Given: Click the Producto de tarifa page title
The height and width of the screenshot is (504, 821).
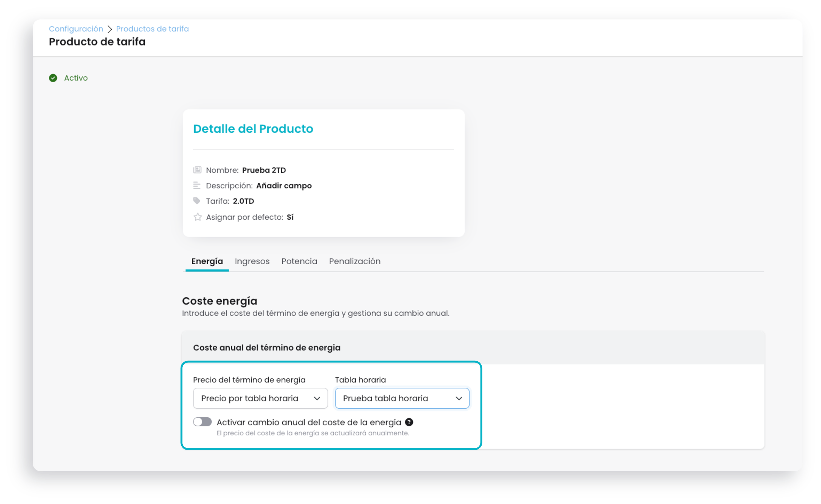Looking at the screenshot, I should [x=97, y=42].
